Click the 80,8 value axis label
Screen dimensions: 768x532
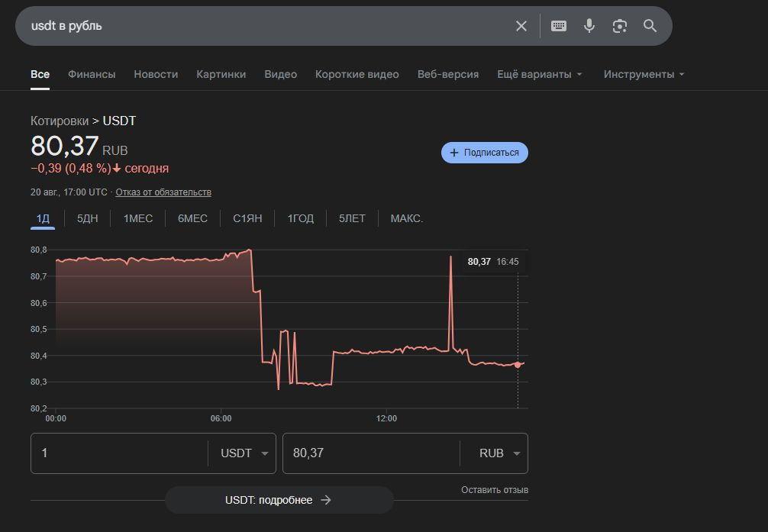39,250
